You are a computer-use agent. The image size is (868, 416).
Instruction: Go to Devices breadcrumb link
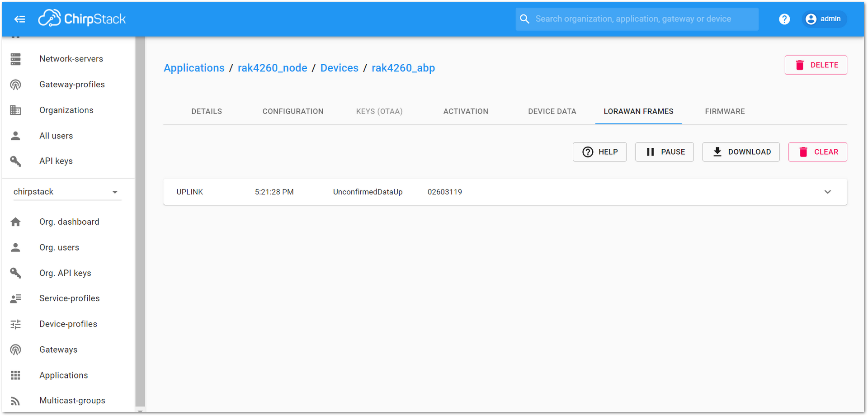tap(340, 68)
